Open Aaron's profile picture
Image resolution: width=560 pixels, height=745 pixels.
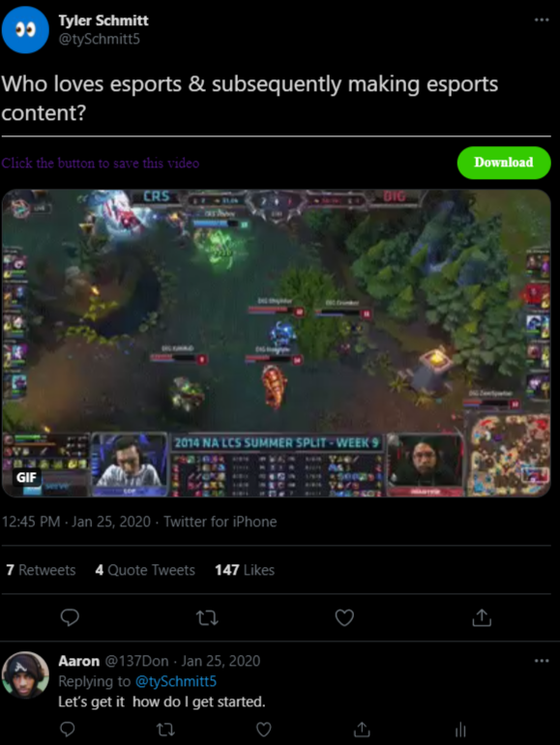pos(25,674)
